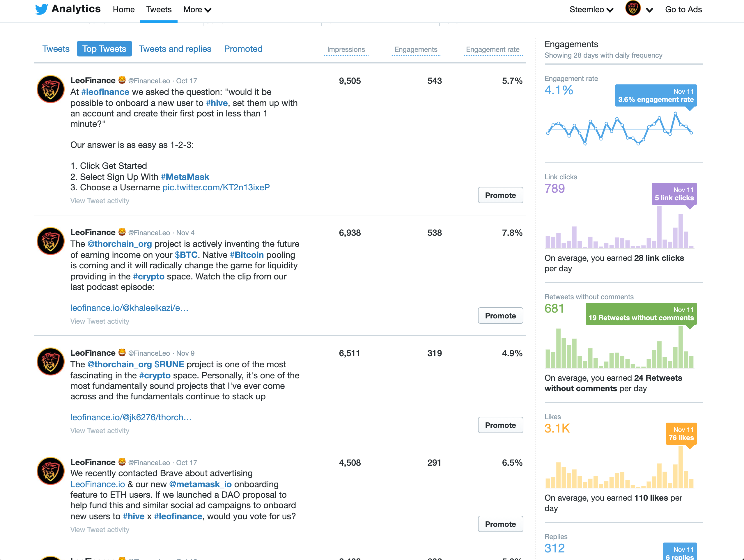This screenshot has width=744, height=560.
Task: View Tweet activity for Brave advertising tweet
Action: click(x=100, y=529)
